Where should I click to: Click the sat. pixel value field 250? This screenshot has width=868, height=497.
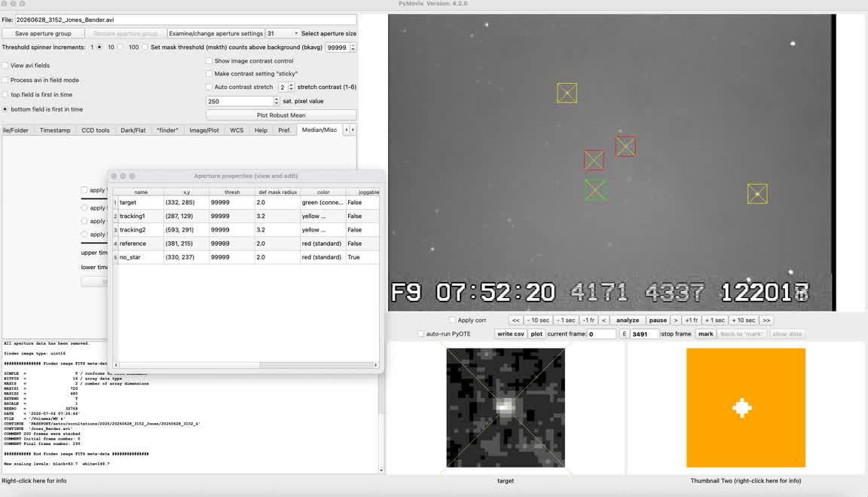240,101
